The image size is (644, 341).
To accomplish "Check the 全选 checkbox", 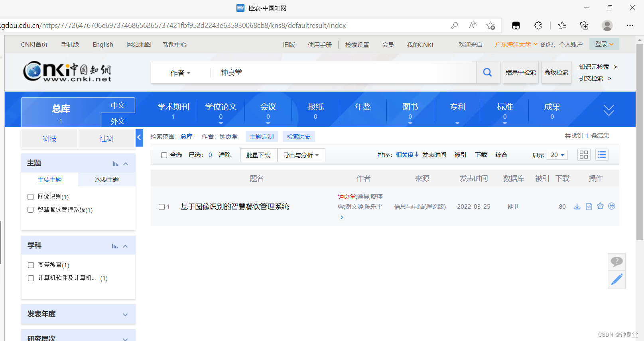I will pos(164,155).
